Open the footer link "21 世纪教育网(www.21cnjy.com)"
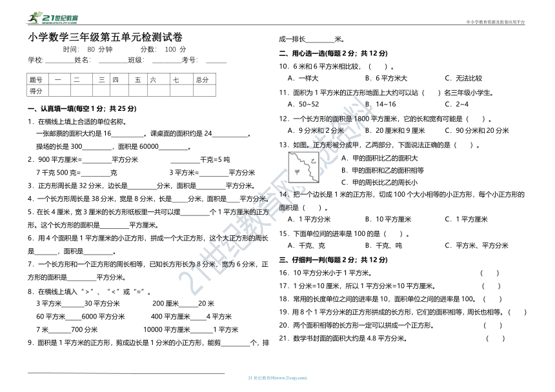This screenshot has width=555, height=392. [277, 378]
